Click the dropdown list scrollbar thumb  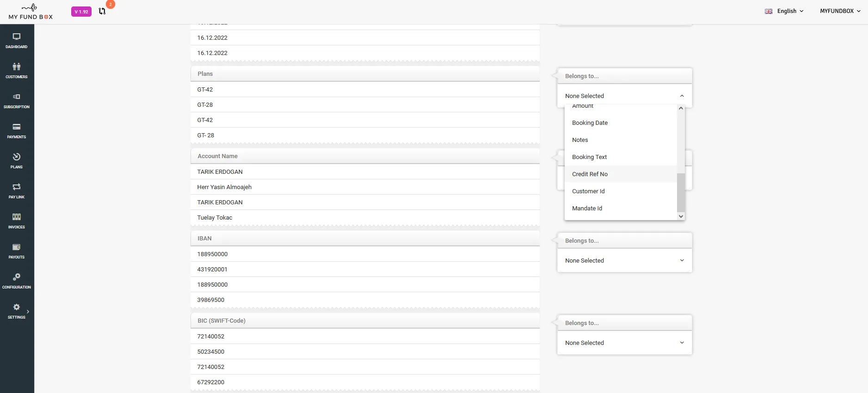[681, 193]
